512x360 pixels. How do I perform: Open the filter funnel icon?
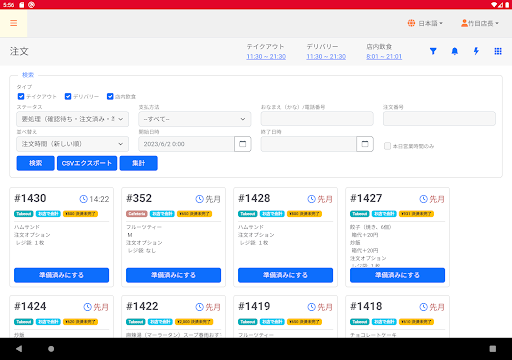tap(433, 51)
